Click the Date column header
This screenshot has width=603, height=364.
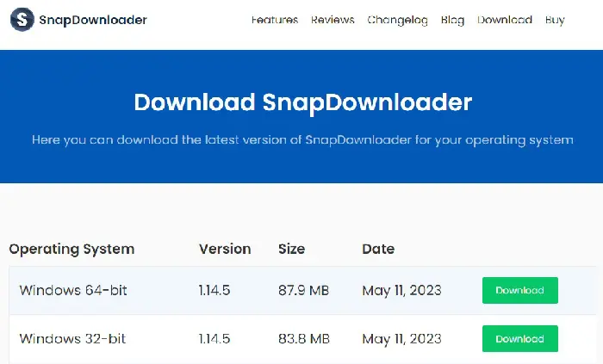378,250
